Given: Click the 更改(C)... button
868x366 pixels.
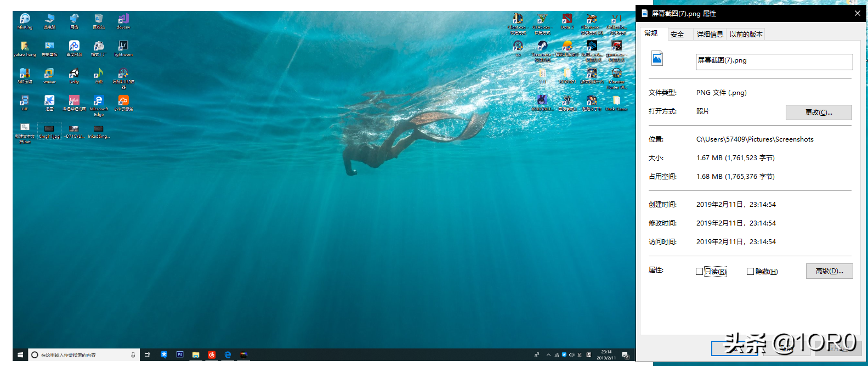Looking at the screenshot, I should pyautogui.click(x=818, y=112).
